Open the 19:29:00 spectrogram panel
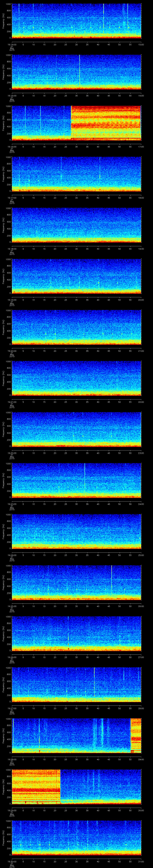The width and height of the screenshot is (153, 868). click(x=76, y=786)
